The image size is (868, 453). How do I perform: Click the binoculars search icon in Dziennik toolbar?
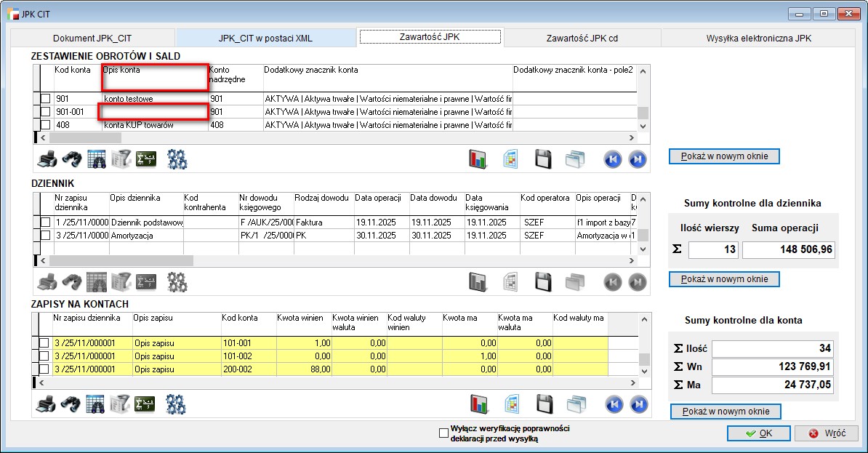point(71,281)
